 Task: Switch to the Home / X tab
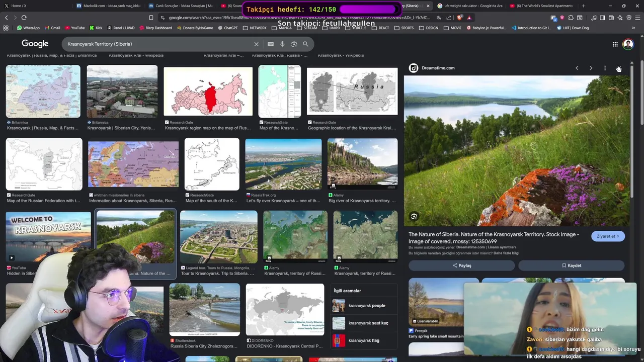pos(35,6)
